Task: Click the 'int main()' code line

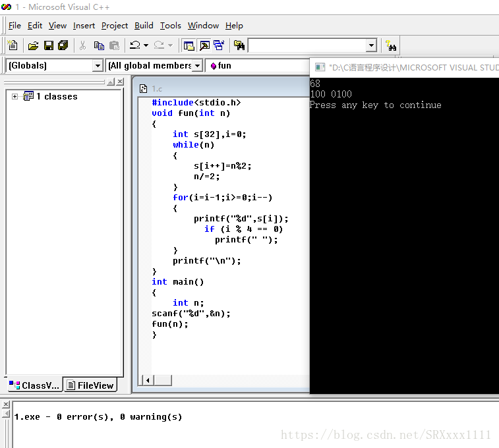Action: pos(177,282)
